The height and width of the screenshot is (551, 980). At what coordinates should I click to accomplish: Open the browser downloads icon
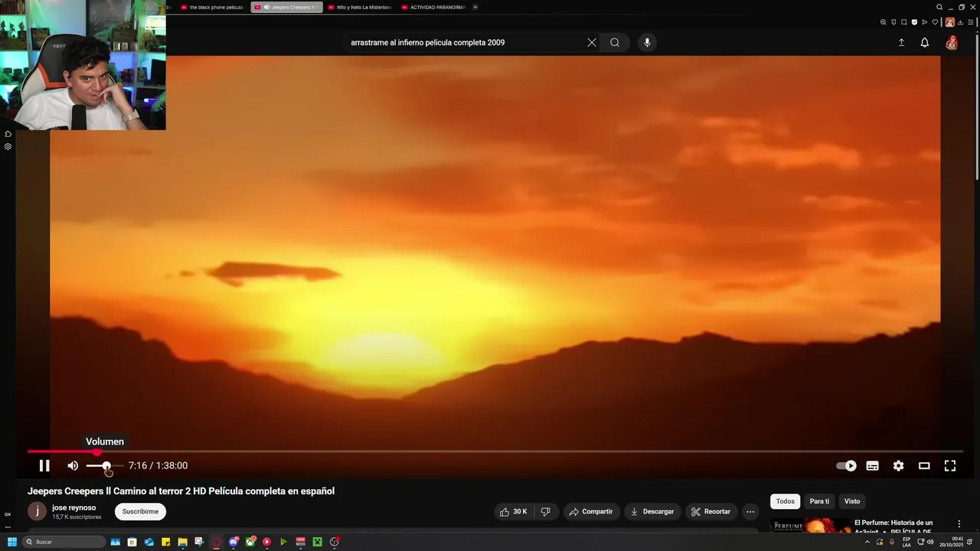click(x=960, y=22)
